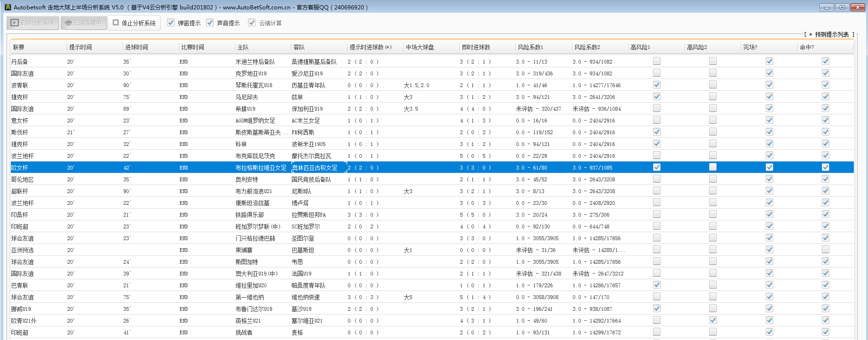
Task: Click the play icon on 启动分析系统
Action: [15, 23]
